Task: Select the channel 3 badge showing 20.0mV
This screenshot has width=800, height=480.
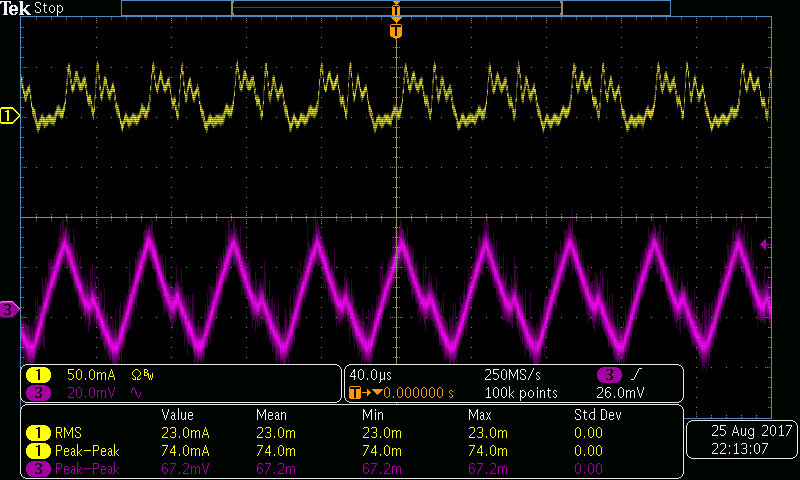Action: 38,393
